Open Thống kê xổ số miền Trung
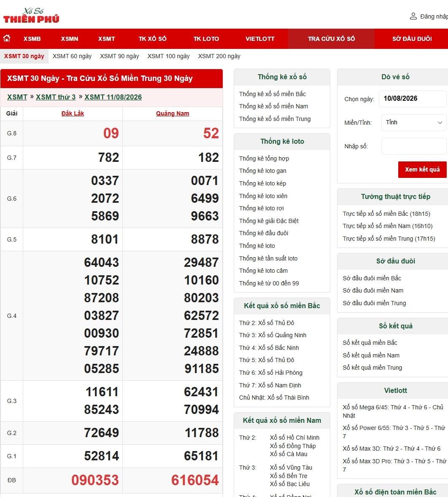The image size is (448, 497). [x=275, y=119]
